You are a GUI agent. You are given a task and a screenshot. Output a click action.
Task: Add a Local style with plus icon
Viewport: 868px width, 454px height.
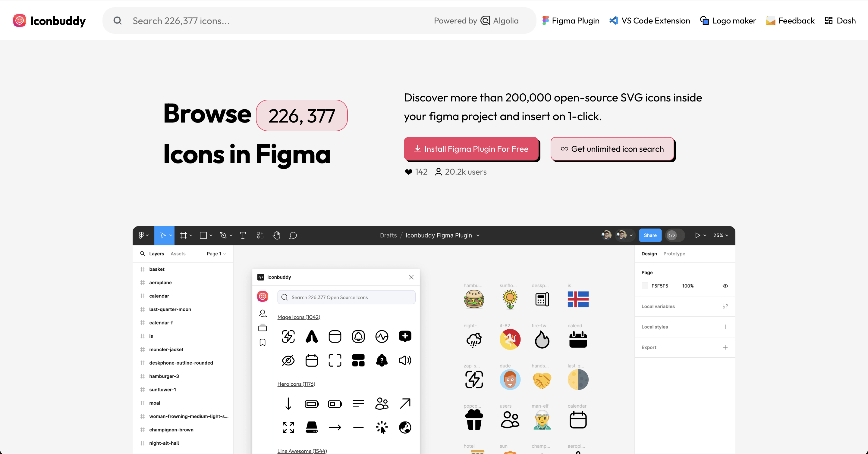point(725,327)
